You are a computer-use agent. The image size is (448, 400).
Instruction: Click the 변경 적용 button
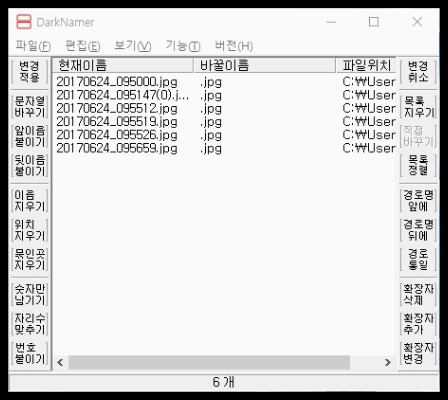coord(30,72)
